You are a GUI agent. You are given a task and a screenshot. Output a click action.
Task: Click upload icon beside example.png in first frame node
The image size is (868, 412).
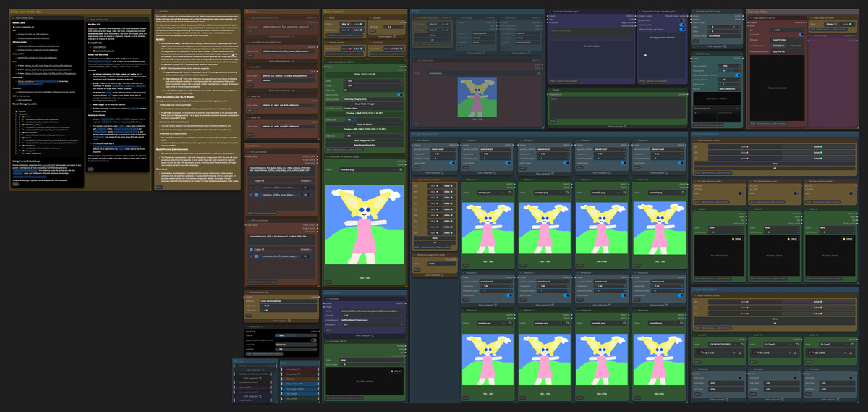tap(401, 169)
